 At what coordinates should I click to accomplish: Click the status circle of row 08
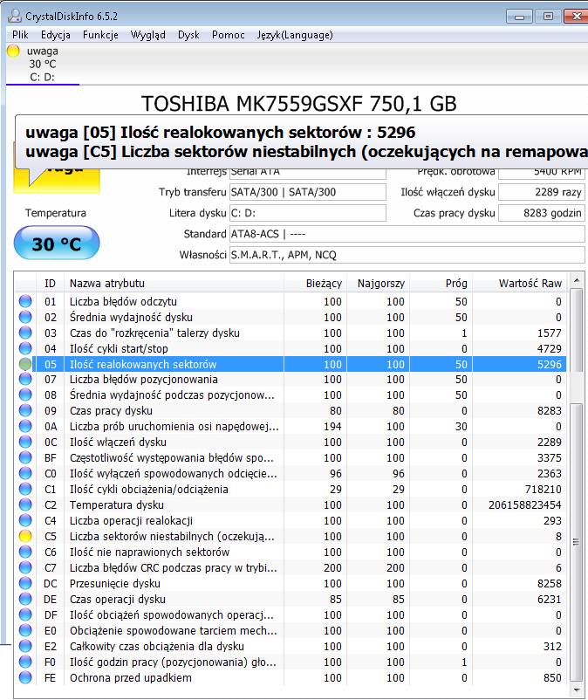[x=25, y=395]
